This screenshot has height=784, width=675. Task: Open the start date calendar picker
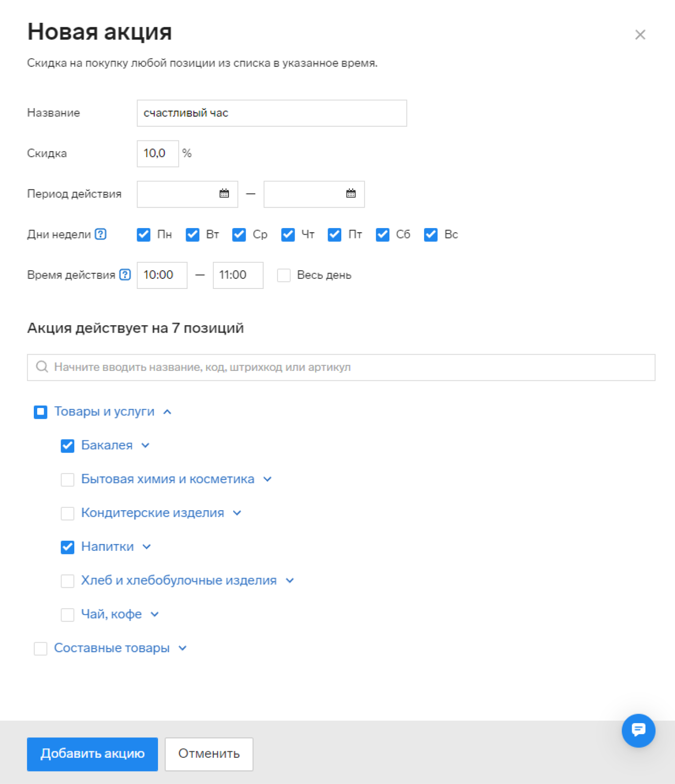click(224, 194)
